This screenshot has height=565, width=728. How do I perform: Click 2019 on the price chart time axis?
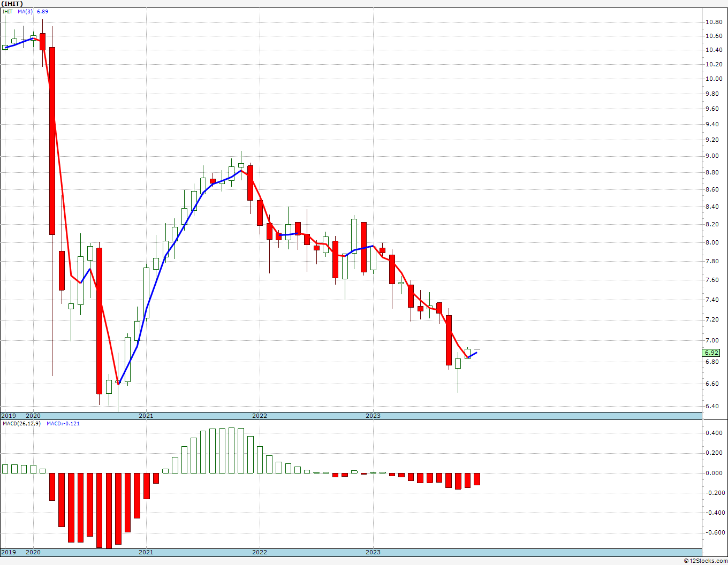point(9,416)
